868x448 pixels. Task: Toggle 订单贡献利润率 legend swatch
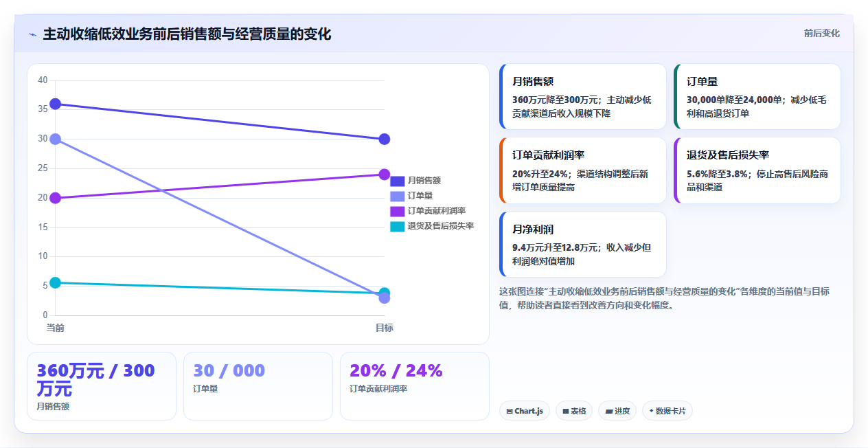(x=398, y=211)
